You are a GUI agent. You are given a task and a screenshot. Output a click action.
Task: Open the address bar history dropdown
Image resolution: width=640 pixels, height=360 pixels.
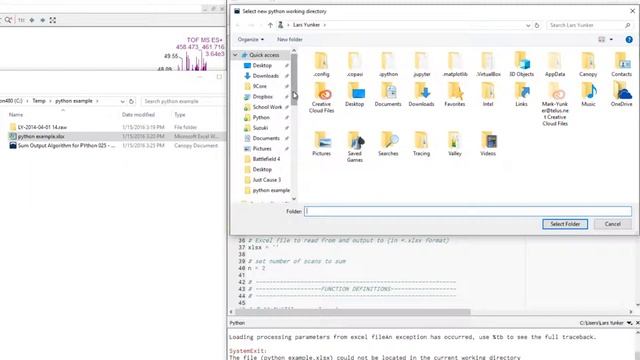point(528,25)
